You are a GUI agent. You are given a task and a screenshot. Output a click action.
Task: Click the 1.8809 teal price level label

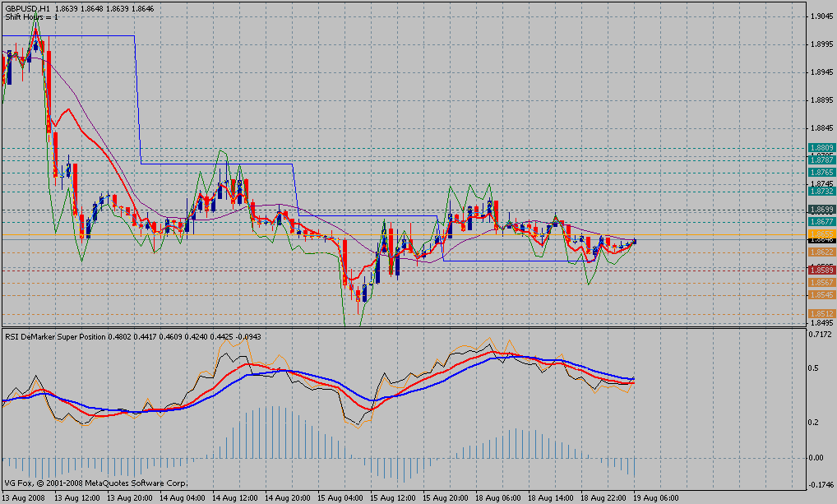tap(821, 148)
